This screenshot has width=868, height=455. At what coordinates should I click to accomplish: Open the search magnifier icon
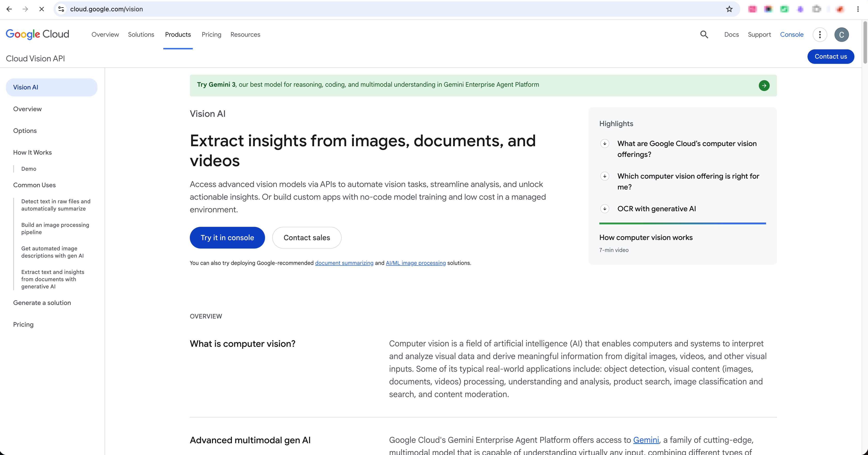[x=704, y=34]
